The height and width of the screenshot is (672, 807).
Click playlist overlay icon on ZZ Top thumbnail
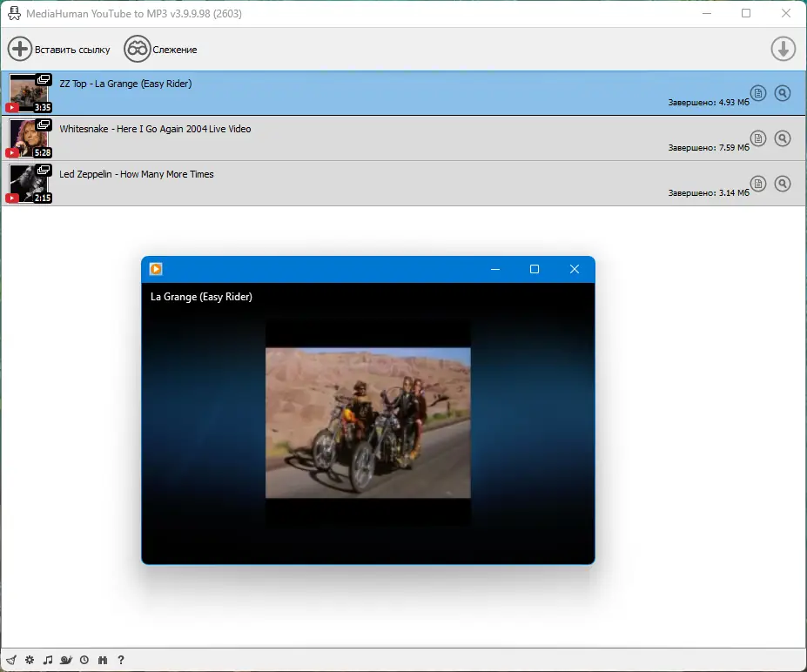[44, 79]
